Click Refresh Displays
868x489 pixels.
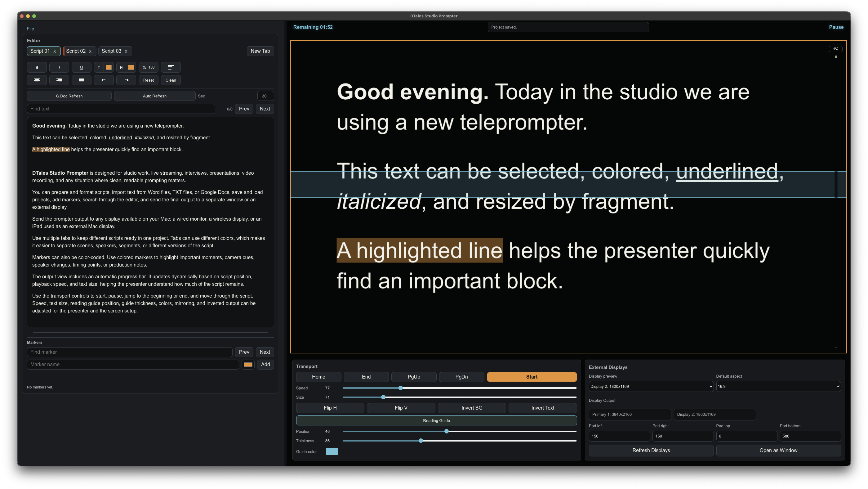click(x=651, y=451)
